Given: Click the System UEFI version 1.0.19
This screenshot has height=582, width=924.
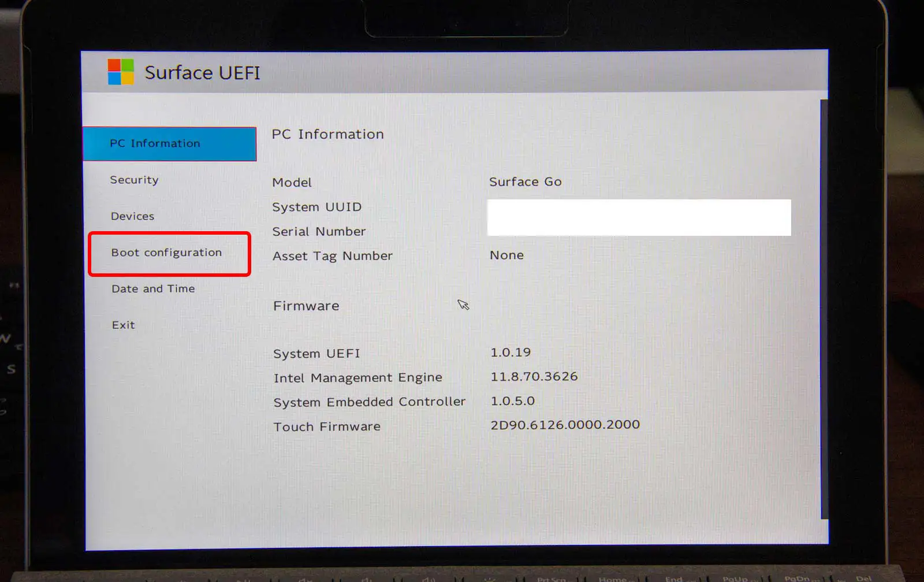Looking at the screenshot, I should pyautogui.click(x=511, y=352).
